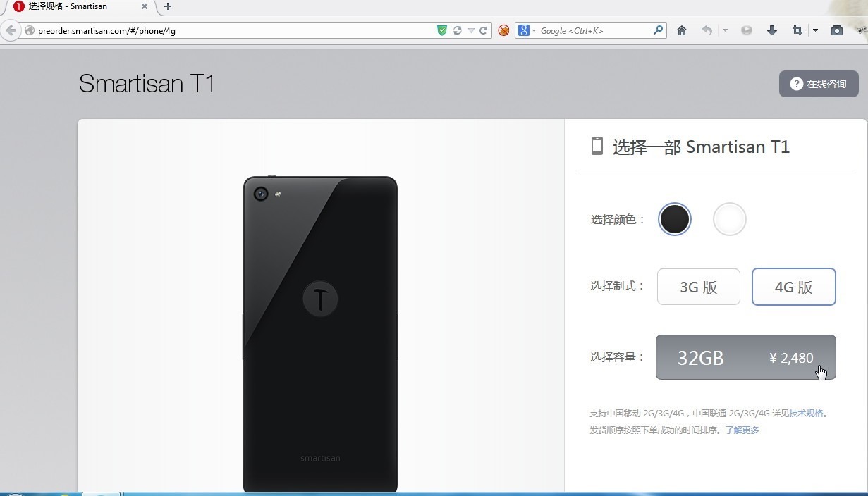Click the globe site identity icon

[29, 30]
